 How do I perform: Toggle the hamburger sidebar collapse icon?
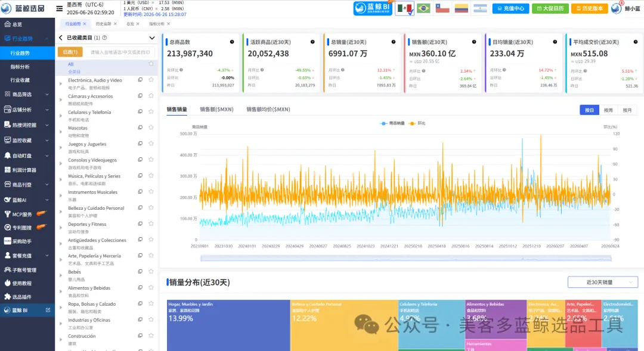pyautogui.click(x=60, y=8)
